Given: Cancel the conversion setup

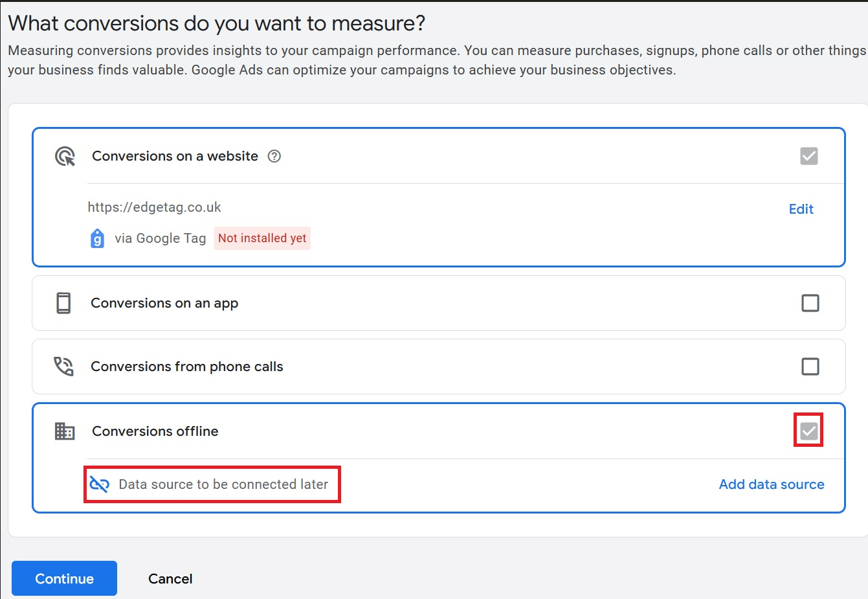Looking at the screenshot, I should 170,579.
